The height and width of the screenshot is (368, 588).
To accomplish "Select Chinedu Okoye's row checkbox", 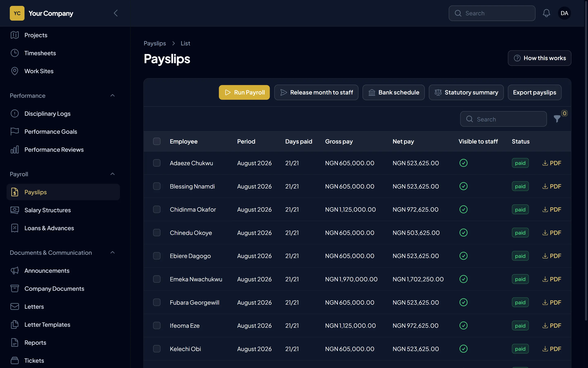I will pyautogui.click(x=157, y=233).
